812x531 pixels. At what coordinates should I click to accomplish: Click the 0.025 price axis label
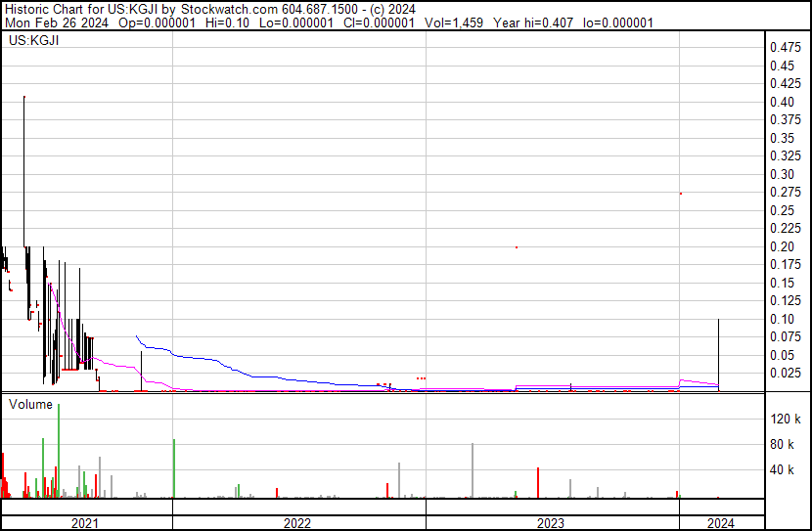785,374
